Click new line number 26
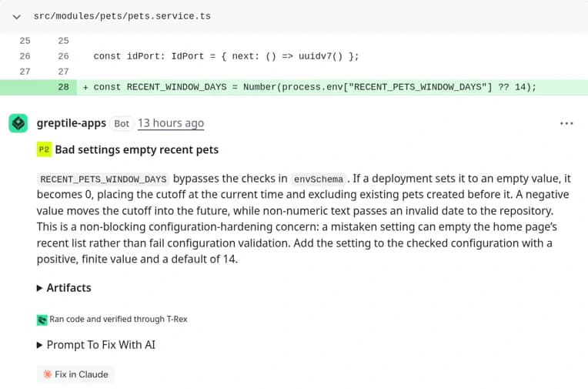This screenshot has height=389, width=588. click(63, 56)
